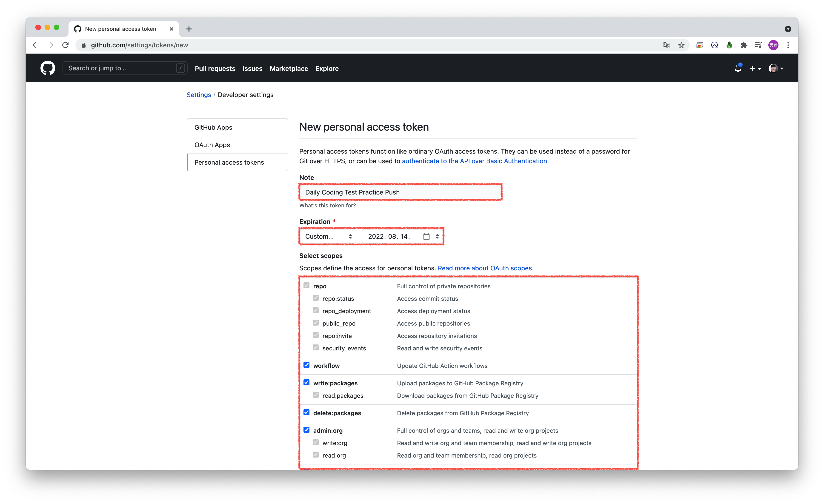Open the Custom expiration dropdown
The width and height of the screenshot is (824, 504).
click(x=328, y=236)
